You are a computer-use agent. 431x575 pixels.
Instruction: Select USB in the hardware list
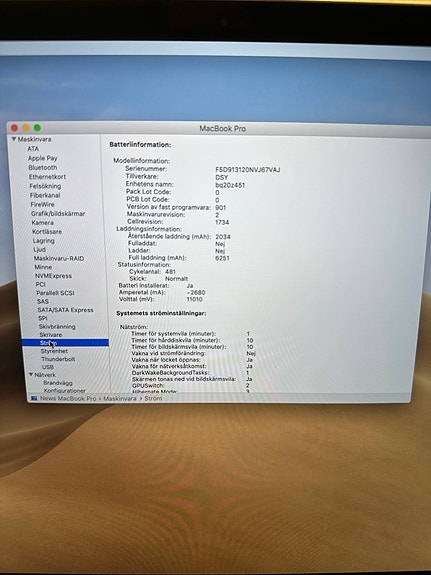pos(48,367)
